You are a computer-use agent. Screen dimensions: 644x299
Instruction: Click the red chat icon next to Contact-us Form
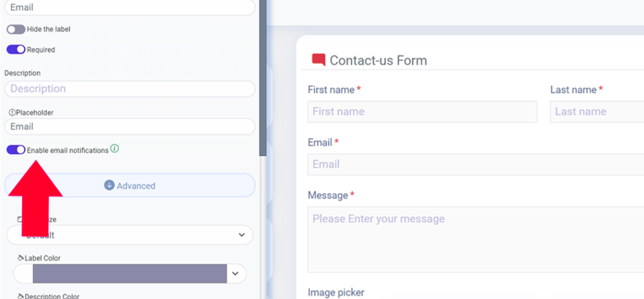(319, 60)
